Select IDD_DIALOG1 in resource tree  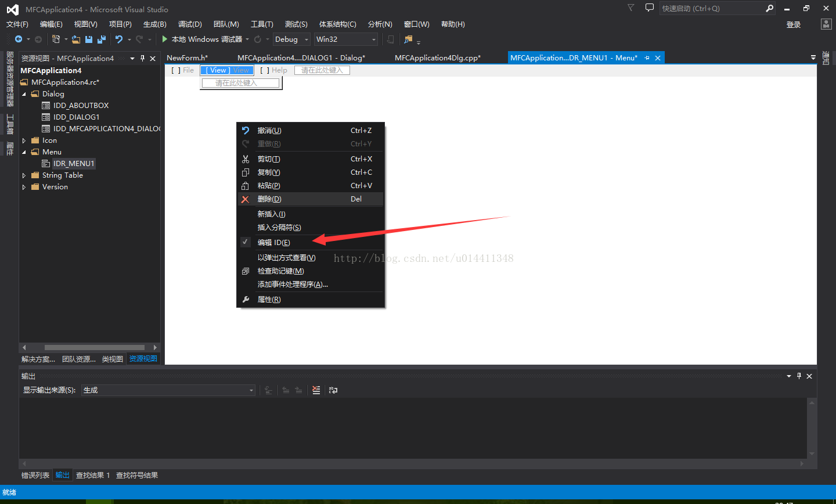tap(76, 117)
